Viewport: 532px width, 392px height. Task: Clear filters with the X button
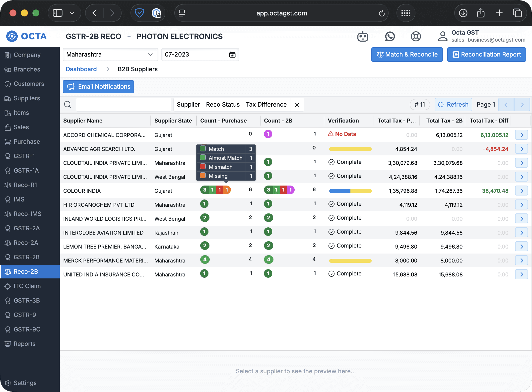pyautogui.click(x=297, y=105)
